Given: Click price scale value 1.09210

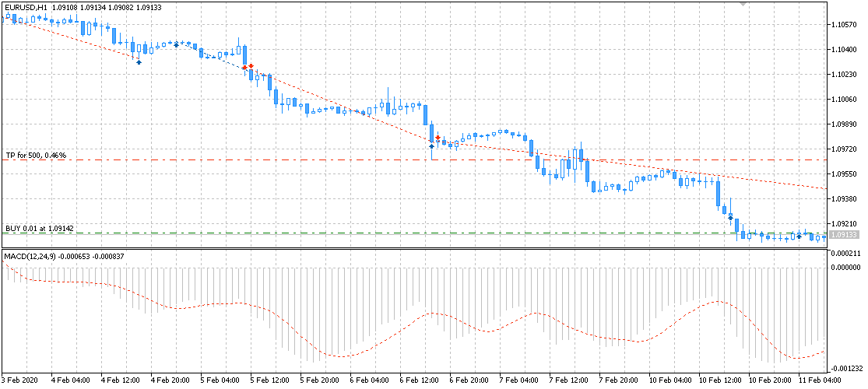Looking at the screenshot, I should [844, 223].
